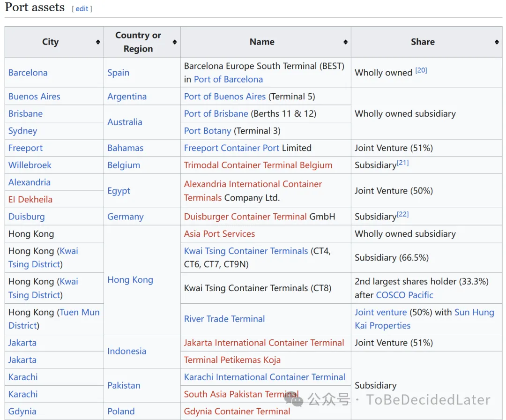This screenshot has height=420, width=506.
Task: Sort table by Country or Region arrows
Action: 175,42
